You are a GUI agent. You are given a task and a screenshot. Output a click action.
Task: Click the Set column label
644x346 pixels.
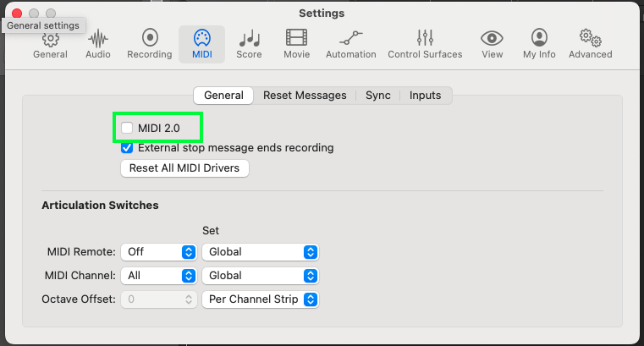pyautogui.click(x=210, y=231)
